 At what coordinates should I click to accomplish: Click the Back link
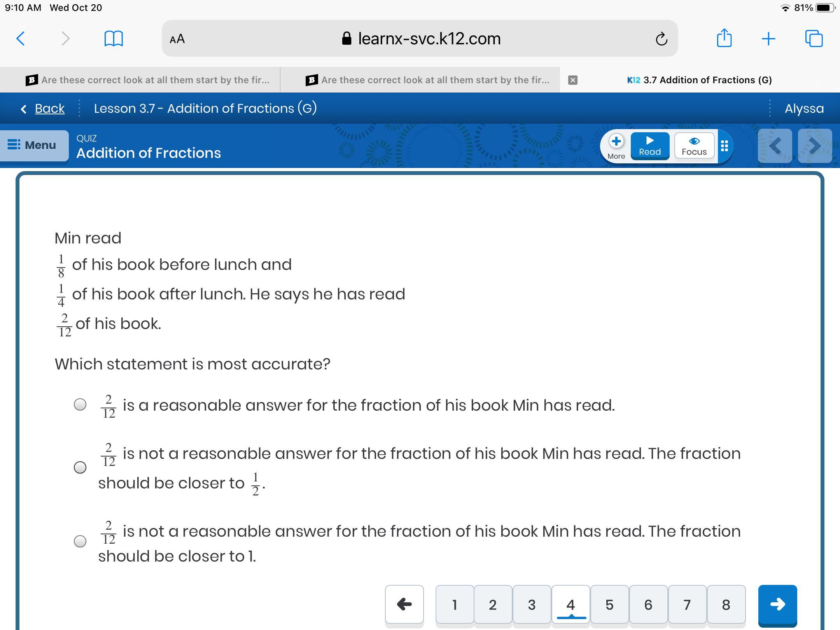[49, 108]
